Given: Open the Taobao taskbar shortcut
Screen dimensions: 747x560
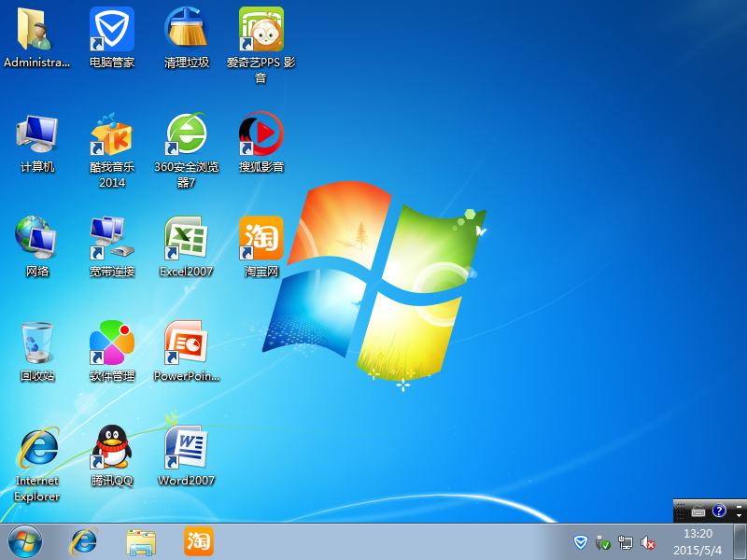Looking at the screenshot, I should (199, 541).
